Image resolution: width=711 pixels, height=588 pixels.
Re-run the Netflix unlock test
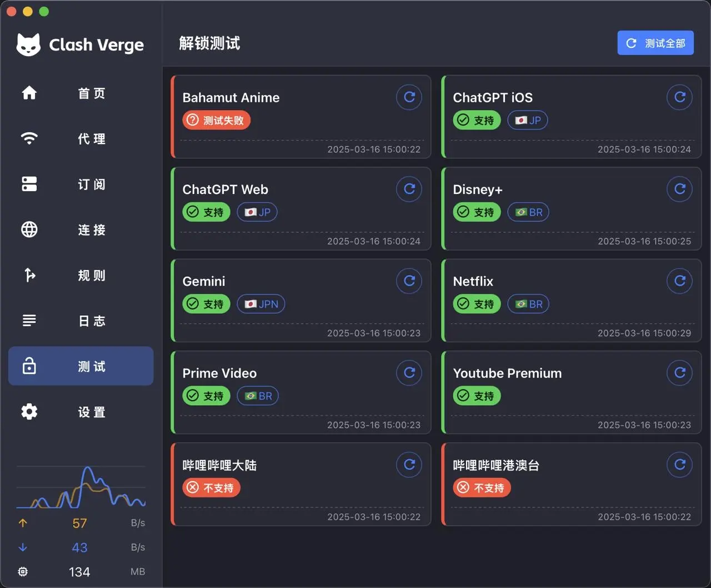click(680, 281)
